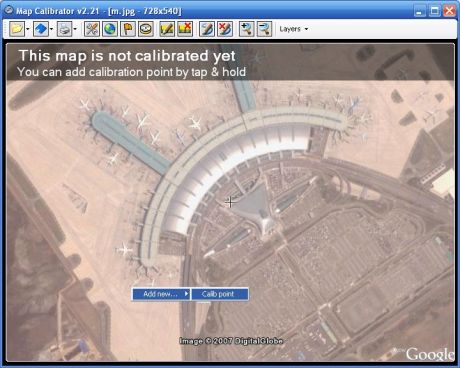Open the wrench and screwdriver settings tool
Image resolution: width=460 pixels, height=368 pixels.
click(92, 29)
